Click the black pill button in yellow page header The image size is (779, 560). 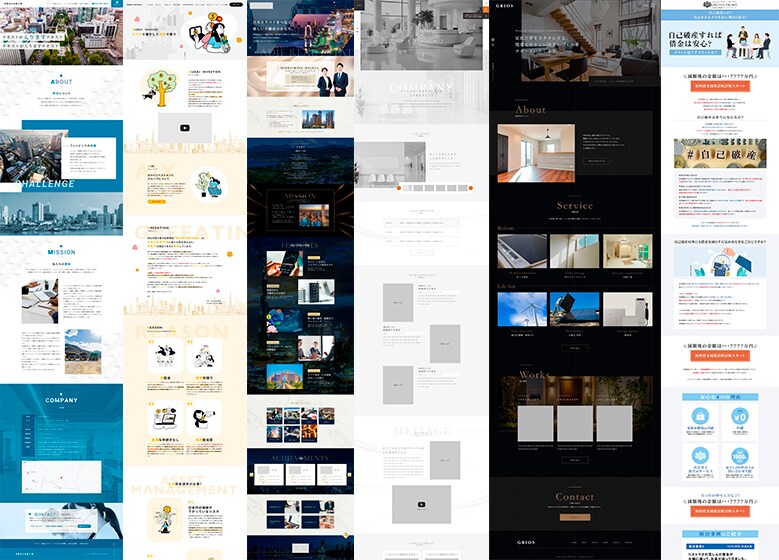pos(236,4)
